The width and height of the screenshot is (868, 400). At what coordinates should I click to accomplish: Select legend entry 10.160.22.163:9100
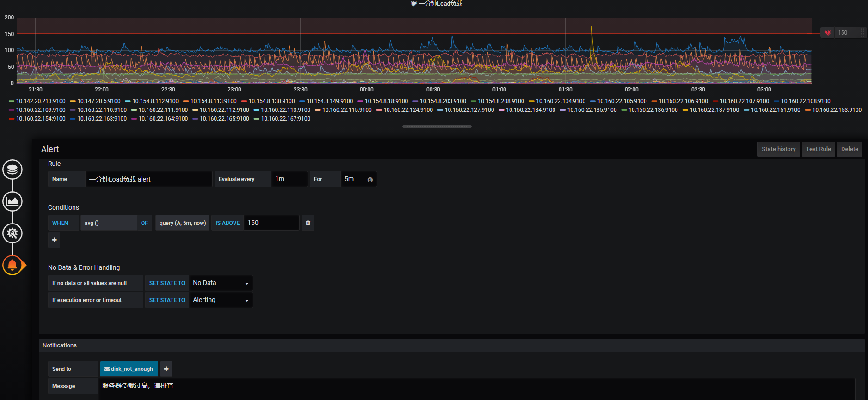(102, 119)
